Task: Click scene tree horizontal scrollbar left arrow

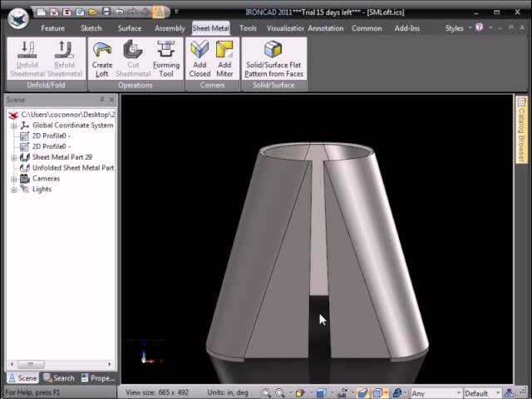Action: [x=12, y=364]
